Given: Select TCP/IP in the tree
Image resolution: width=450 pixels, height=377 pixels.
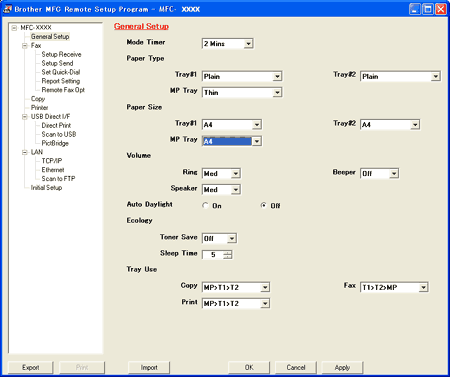Looking at the screenshot, I should coord(52,161).
